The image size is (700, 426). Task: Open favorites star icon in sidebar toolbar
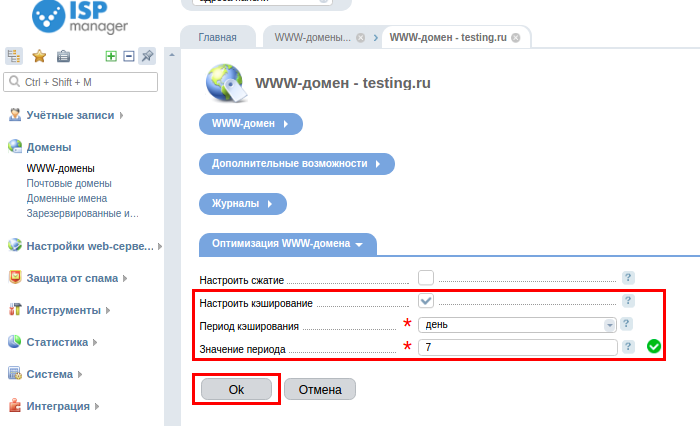(x=39, y=56)
